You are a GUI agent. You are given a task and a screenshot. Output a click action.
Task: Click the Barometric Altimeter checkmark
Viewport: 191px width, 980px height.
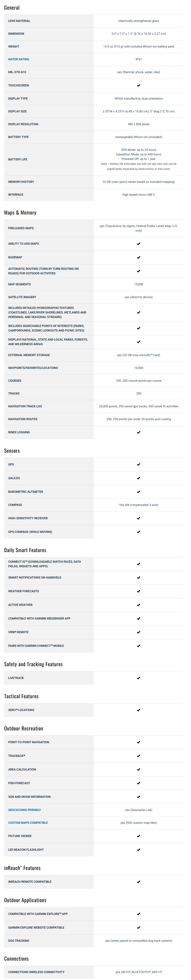(x=139, y=492)
